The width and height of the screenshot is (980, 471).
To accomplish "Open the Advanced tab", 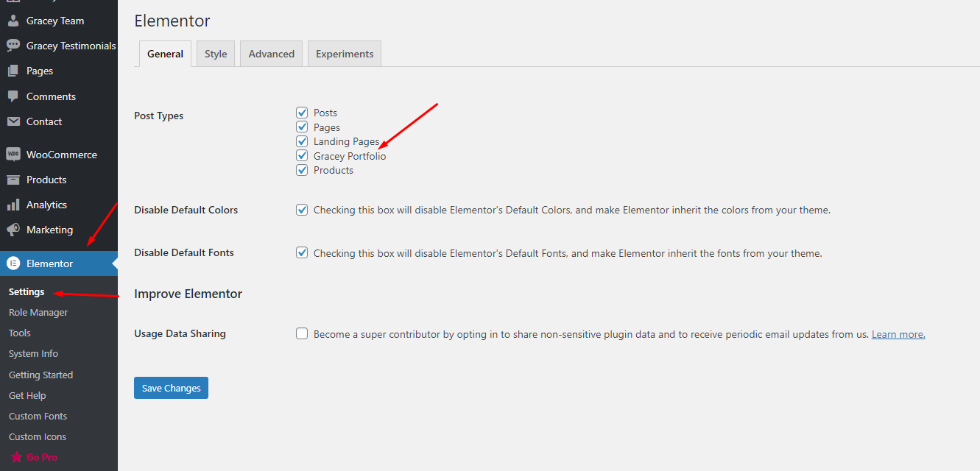I will click(272, 54).
